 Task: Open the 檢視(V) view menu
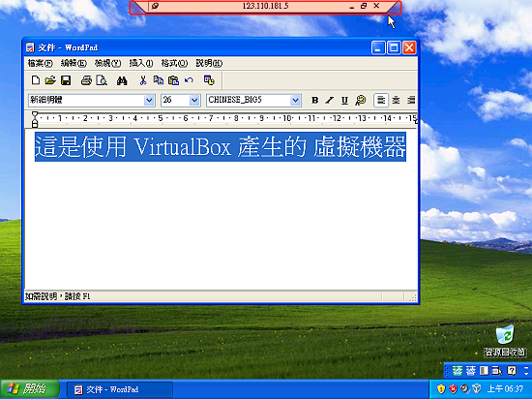(107, 63)
